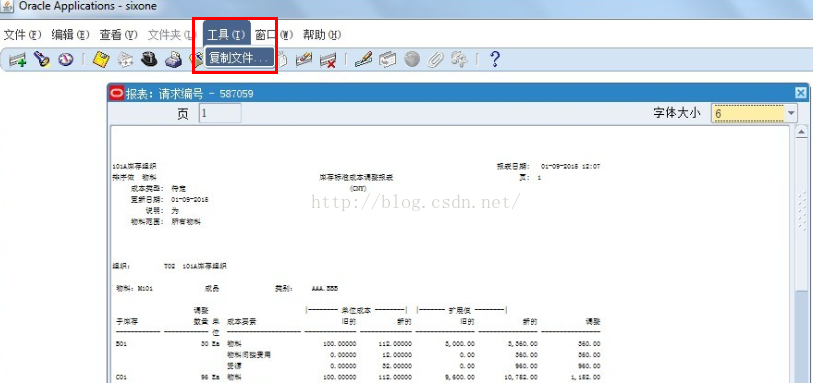Open the 文件 menu
The height and width of the screenshot is (383, 813).
click(x=22, y=35)
